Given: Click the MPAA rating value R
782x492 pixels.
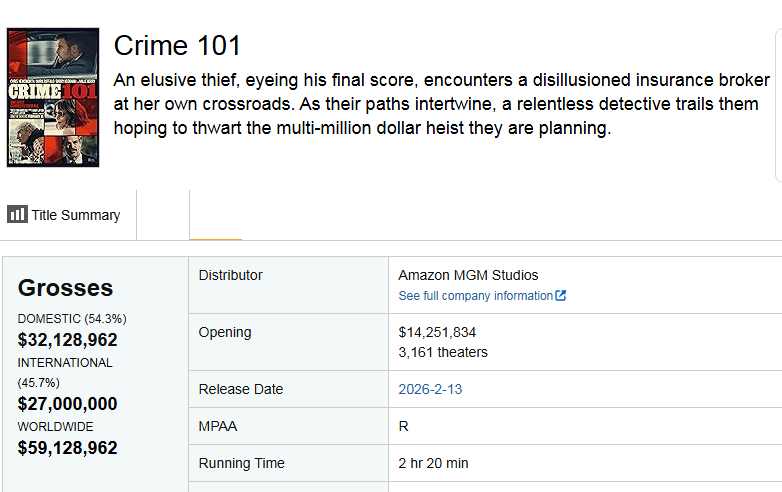Looking at the screenshot, I should point(403,426).
